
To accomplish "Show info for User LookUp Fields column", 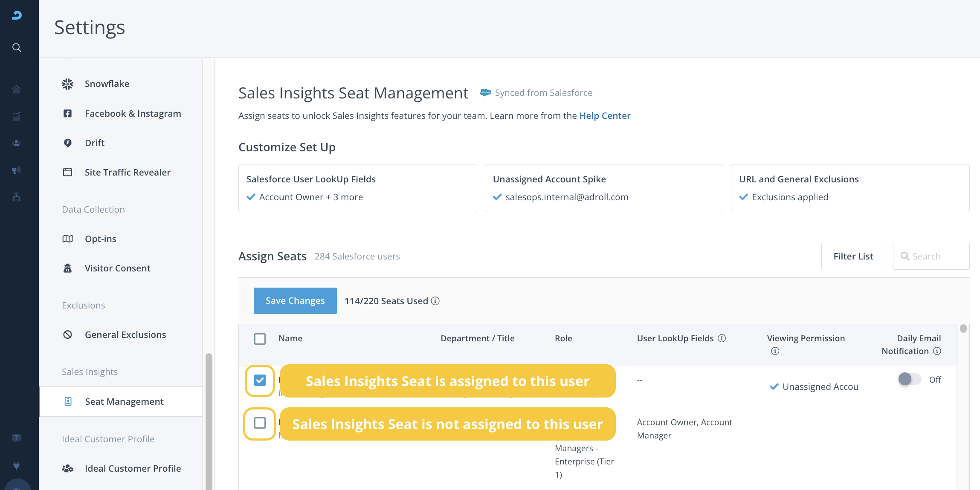I will [x=722, y=338].
